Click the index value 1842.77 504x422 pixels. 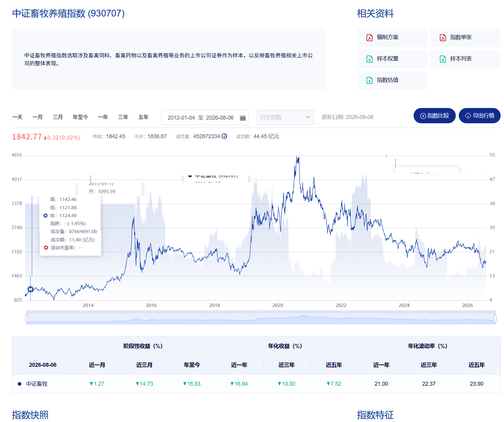click(27, 137)
